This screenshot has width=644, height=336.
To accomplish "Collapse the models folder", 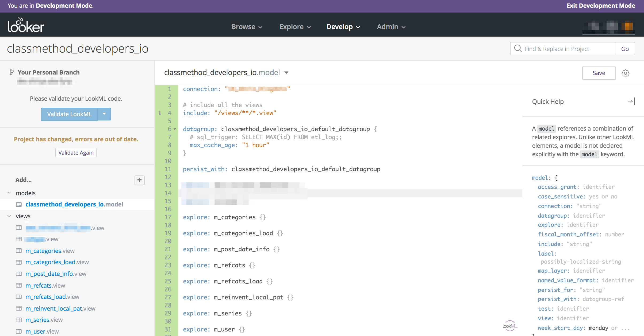I will [9, 193].
